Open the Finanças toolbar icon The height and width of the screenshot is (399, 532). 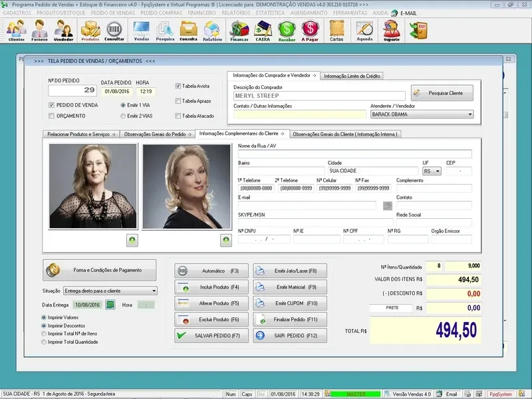click(x=239, y=31)
